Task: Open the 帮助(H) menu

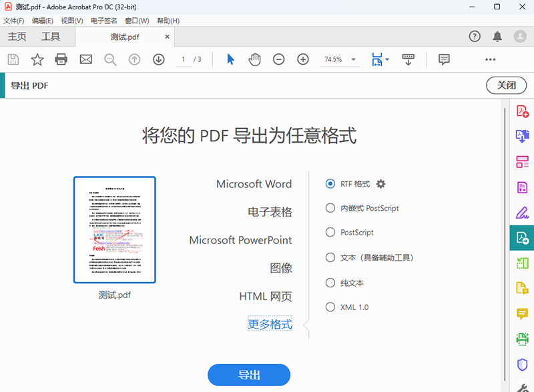Action: coord(168,21)
